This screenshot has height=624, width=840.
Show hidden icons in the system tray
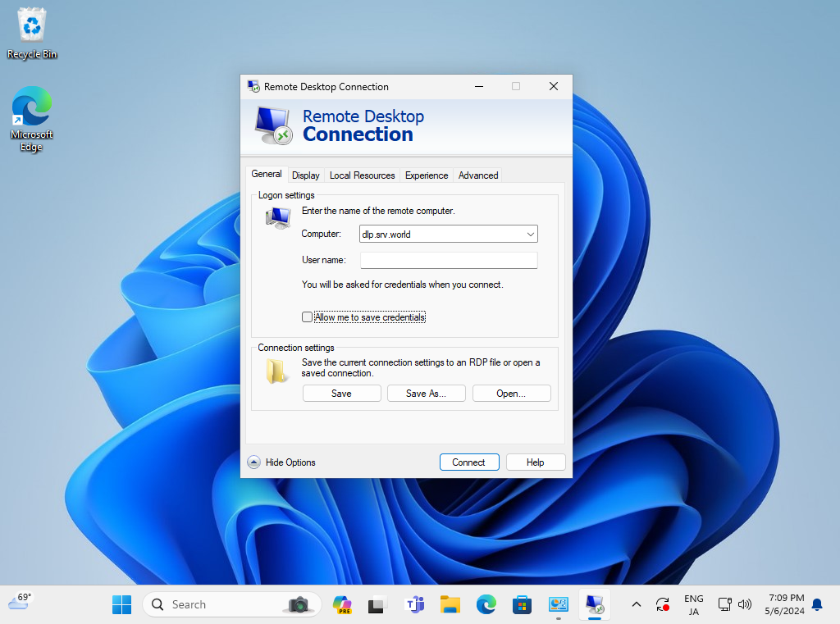tap(636, 604)
